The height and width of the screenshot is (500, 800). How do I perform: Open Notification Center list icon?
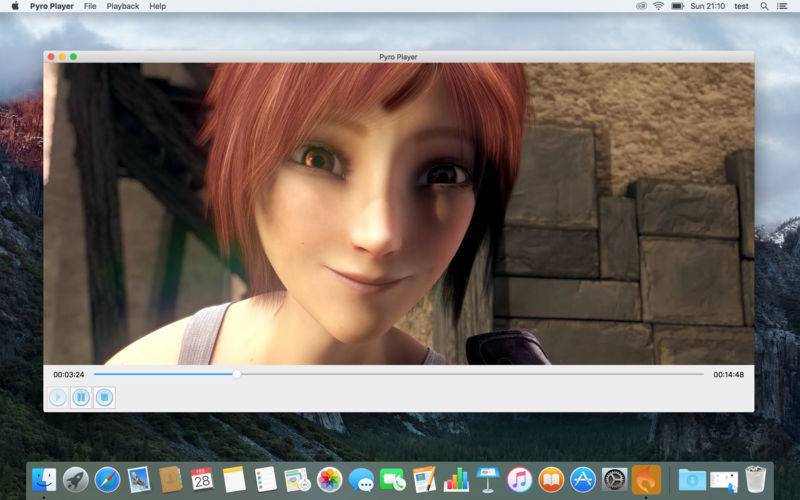[x=782, y=6]
